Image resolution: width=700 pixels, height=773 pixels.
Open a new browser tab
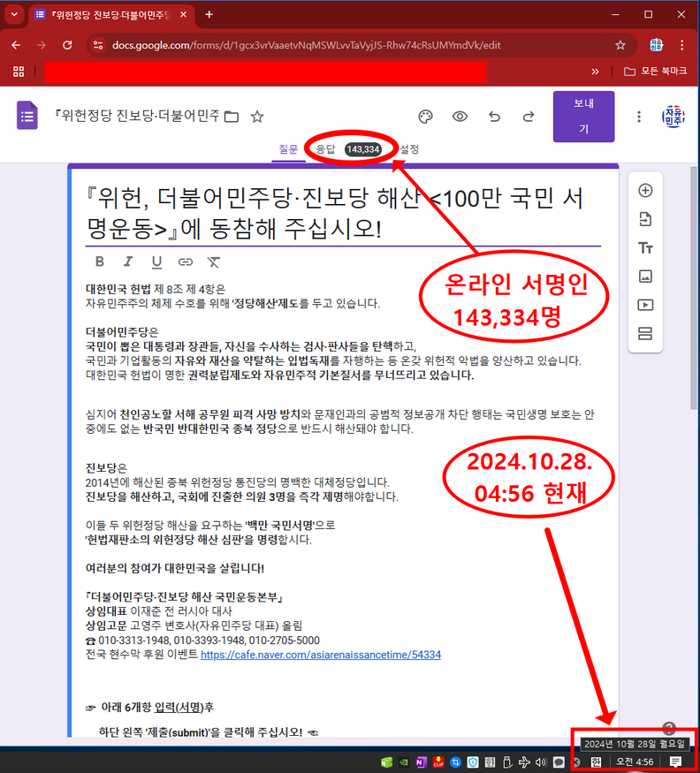point(209,14)
